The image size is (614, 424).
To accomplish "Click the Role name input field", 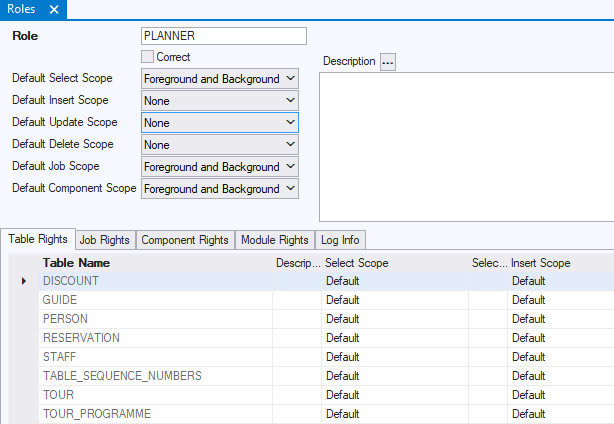I will pyautogui.click(x=223, y=36).
